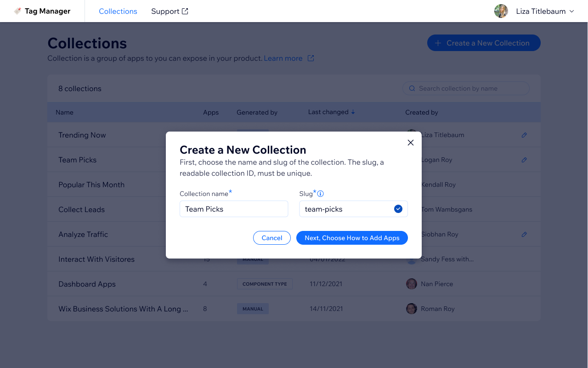Close the Create a New Collection dialog

coord(411,143)
